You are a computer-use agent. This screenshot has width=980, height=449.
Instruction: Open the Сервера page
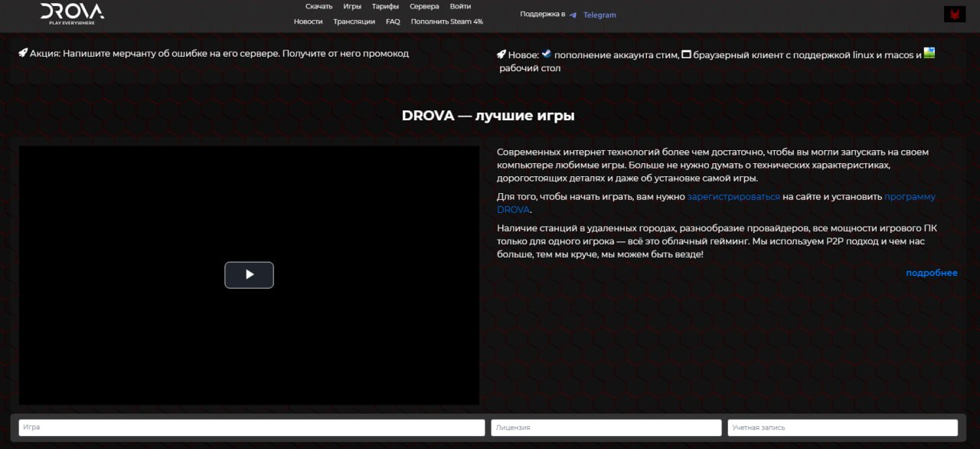point(424,6)
